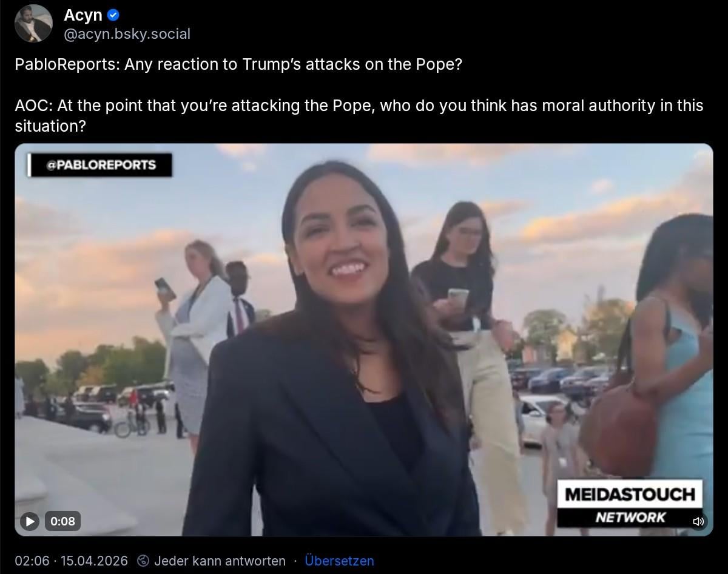
Task: Click the @PABLOREPORTS watermark in the video
Action: point(101,164)
